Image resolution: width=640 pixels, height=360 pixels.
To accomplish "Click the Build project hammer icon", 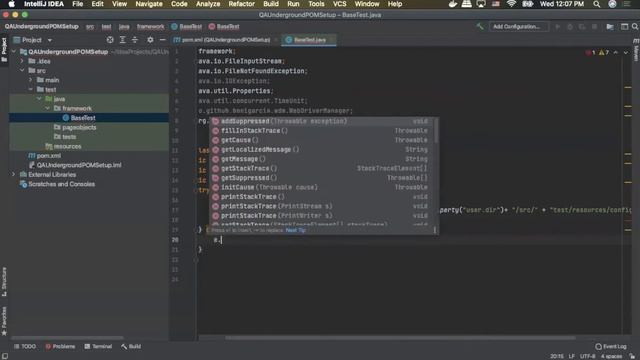I will [x=480, y=27].
